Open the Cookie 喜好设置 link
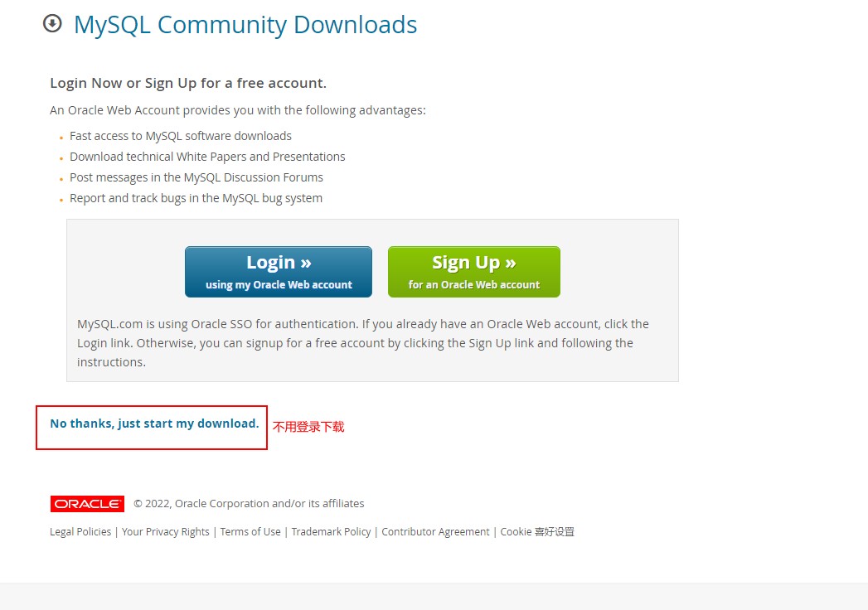Viewport: 868px width, 610px height. click(x=537, y=532)
